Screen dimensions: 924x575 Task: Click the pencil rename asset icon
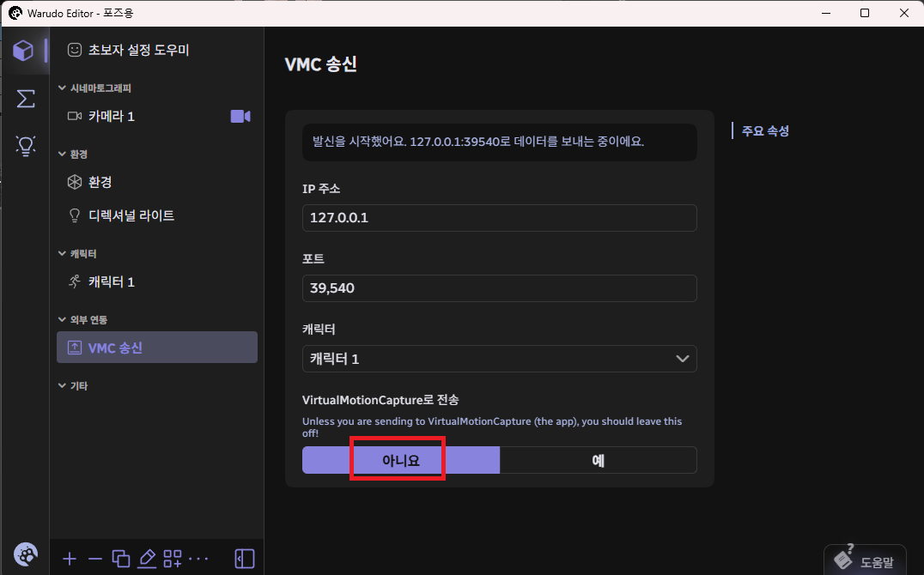point(147,559)
